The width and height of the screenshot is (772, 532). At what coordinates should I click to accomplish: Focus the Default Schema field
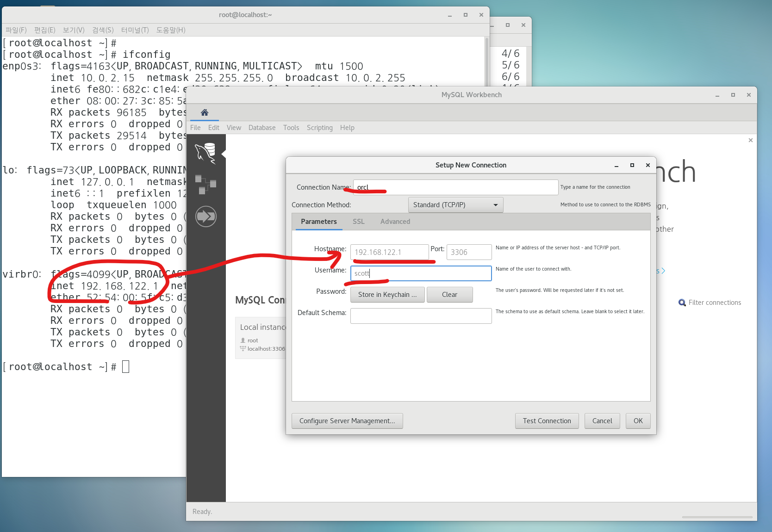(x=421, y=316)
